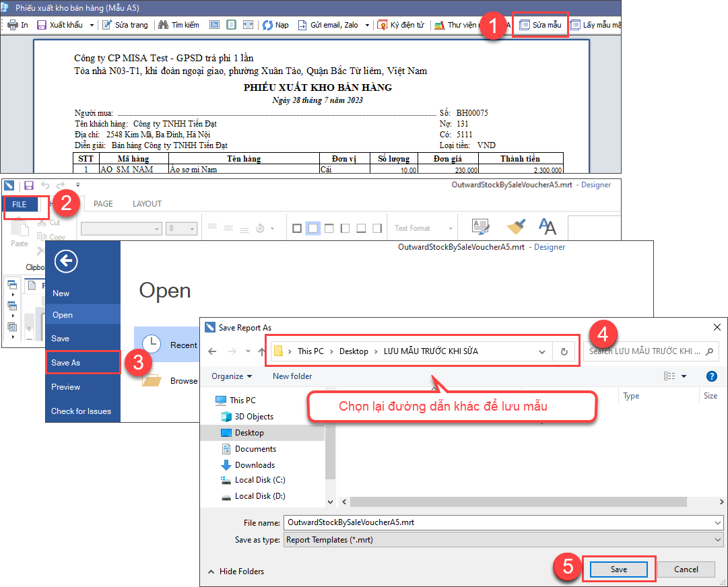Click the Sửa trang page edit icon
This screenshot has width=728, height=587.
point(107,25)
